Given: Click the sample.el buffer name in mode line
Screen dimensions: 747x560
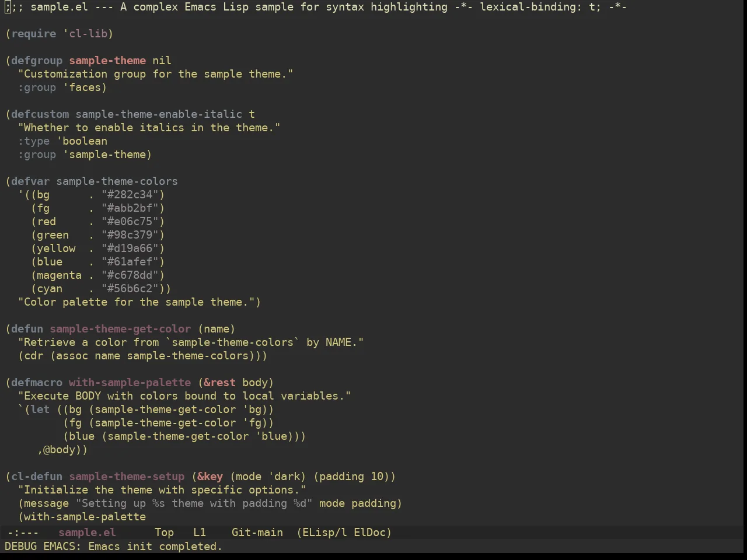Looking at the screenshot, I should (x=87, y=533).
